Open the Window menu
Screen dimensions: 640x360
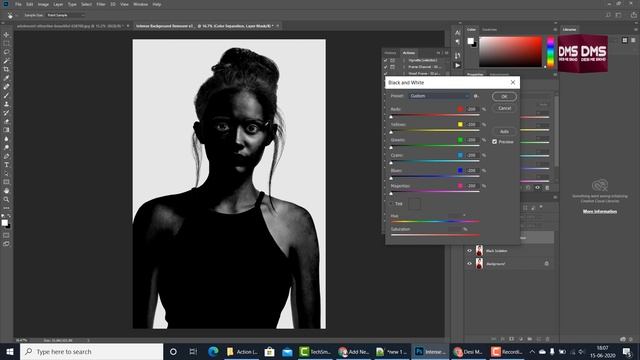[140, 4]
